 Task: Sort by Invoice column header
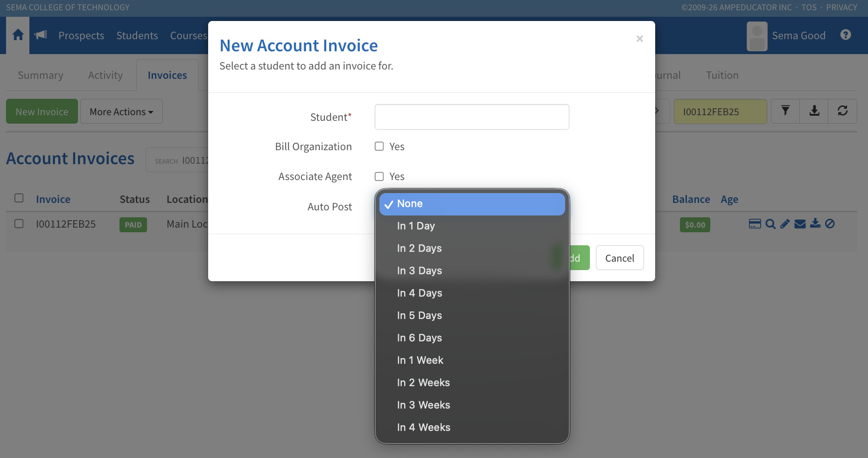tap(53, 199)
